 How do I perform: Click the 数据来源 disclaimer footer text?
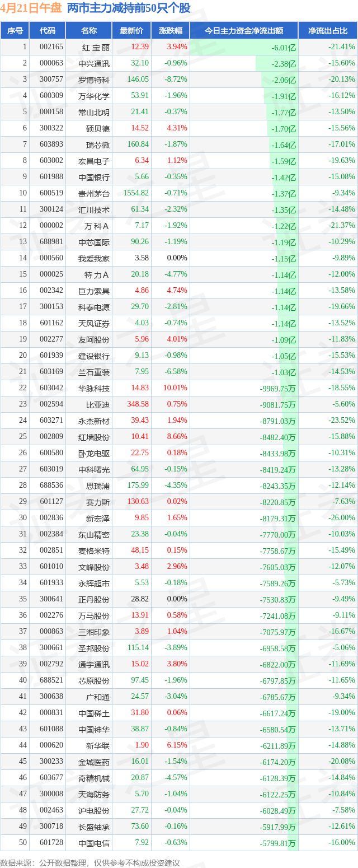click(90, 862)
